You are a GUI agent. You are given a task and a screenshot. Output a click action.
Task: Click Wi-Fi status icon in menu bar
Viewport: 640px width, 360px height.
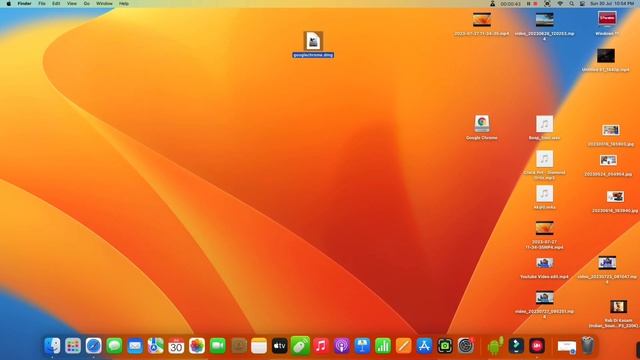tap(560, 4)
